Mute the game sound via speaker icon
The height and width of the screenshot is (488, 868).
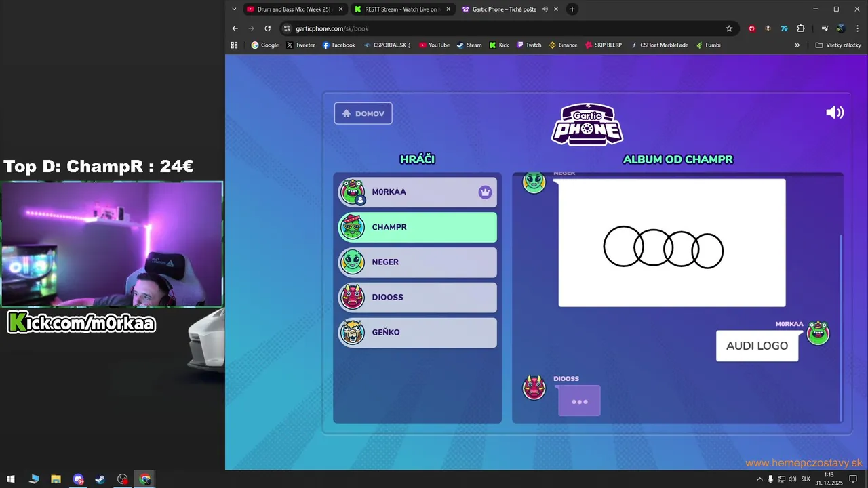[x=835, y=113]
